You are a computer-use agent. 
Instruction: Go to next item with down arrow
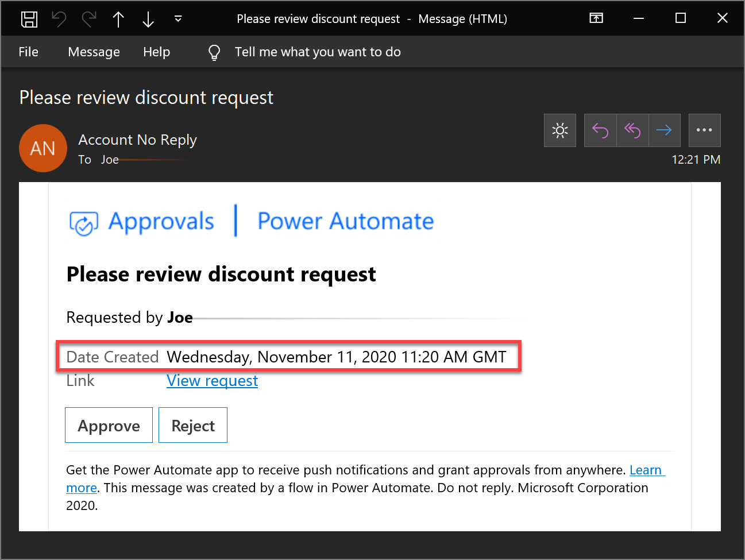[x=148, y=19]
